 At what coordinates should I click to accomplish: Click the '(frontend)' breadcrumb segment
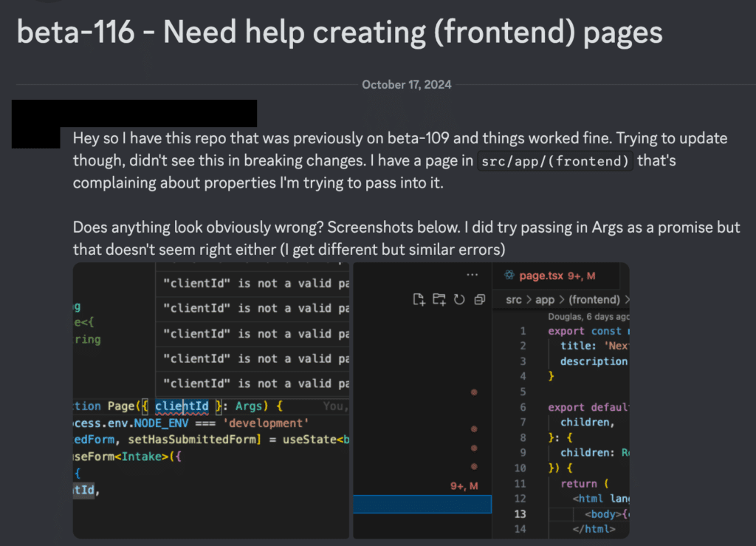tap(594, 300)
